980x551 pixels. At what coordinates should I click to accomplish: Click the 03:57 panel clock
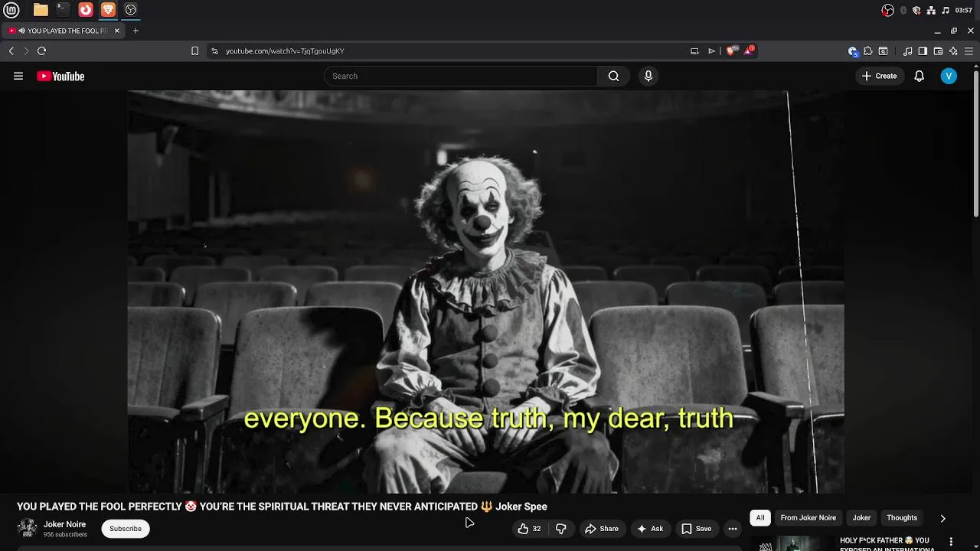(964, 10)
